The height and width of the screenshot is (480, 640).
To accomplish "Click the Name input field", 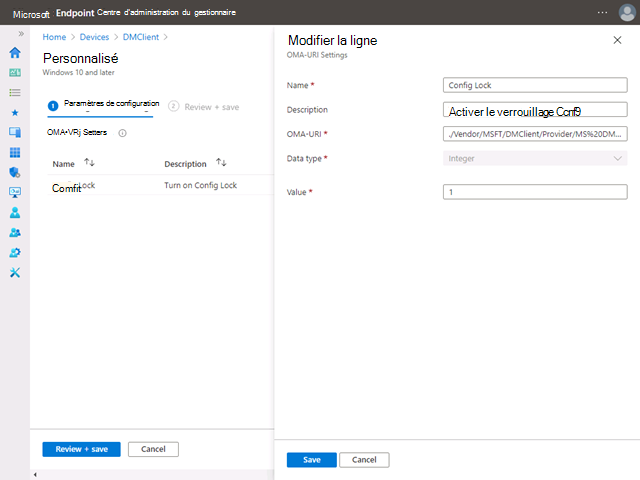I will click(x=535, y=85).
